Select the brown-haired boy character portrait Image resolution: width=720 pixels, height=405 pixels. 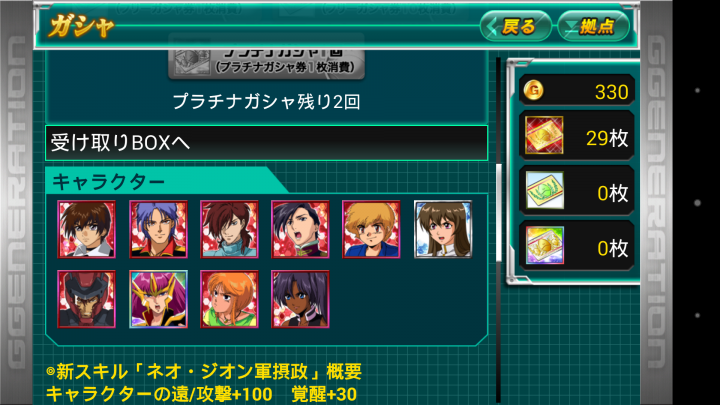coord(86,229)
